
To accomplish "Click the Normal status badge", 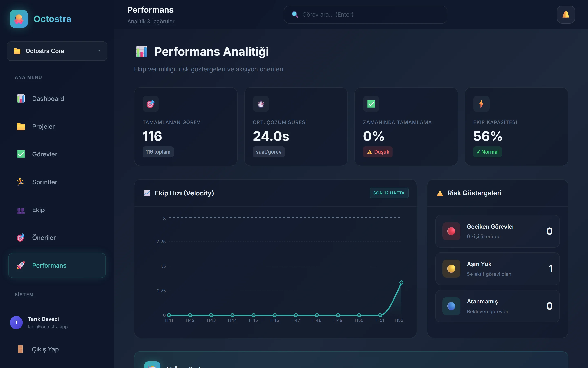I will click(487, 152).
